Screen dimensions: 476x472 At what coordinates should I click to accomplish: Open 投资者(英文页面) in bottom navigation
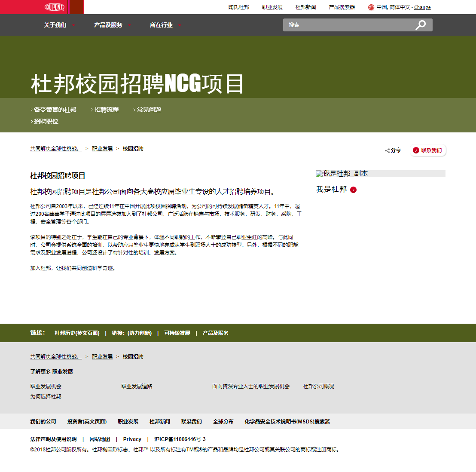point(87,422)
